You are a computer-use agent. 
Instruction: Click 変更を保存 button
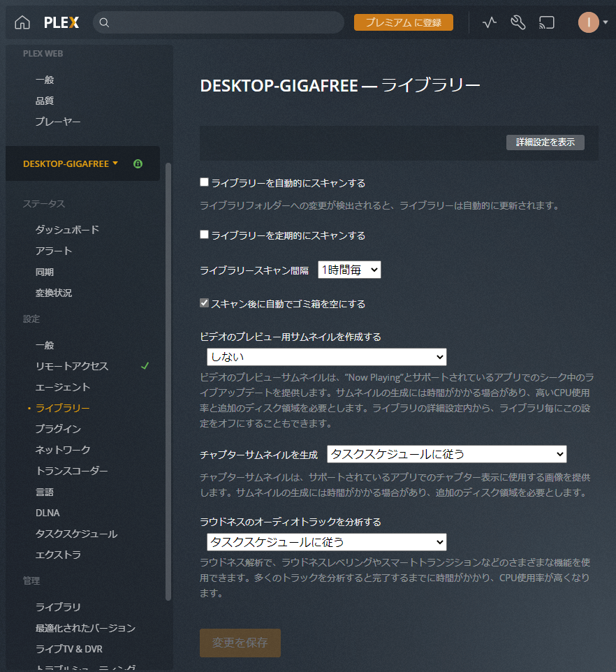point(240,643)
